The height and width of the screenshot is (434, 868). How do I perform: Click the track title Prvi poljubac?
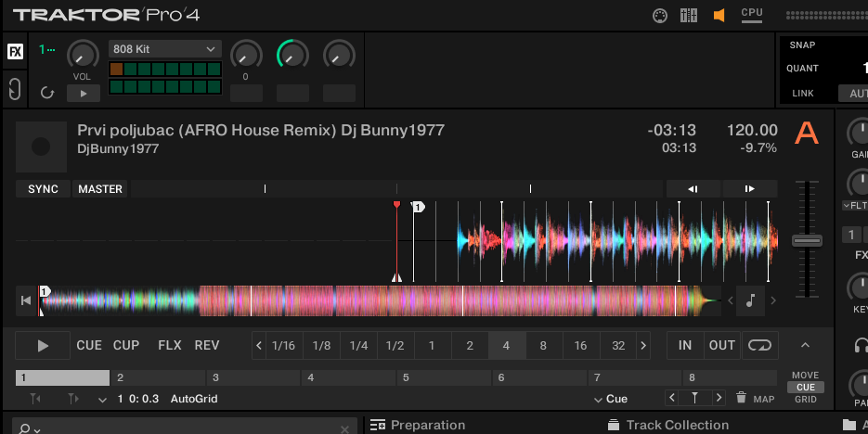[x=261, y=131]
